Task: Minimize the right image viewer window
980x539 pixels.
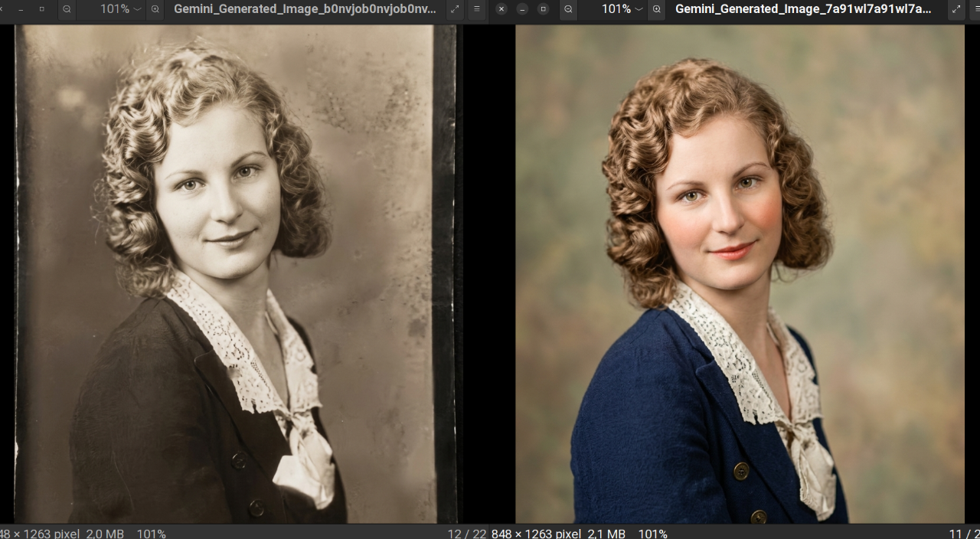Action: (522, 9)
